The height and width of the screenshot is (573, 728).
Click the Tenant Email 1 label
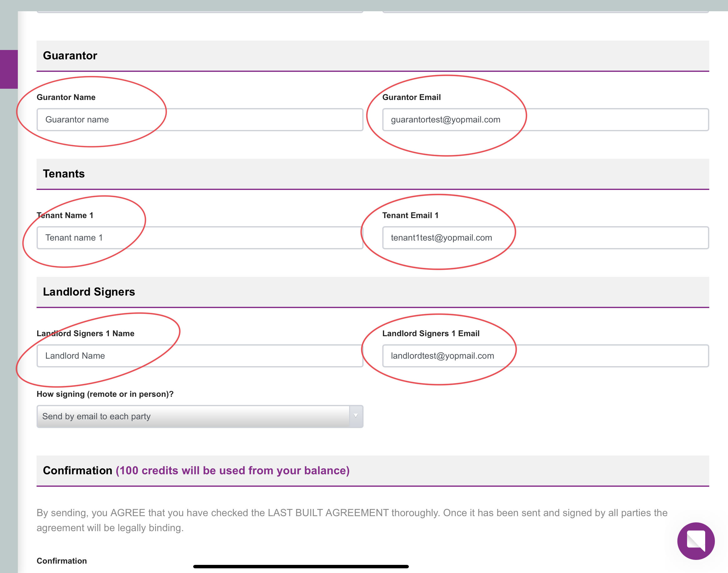click(x=410, y=215)
